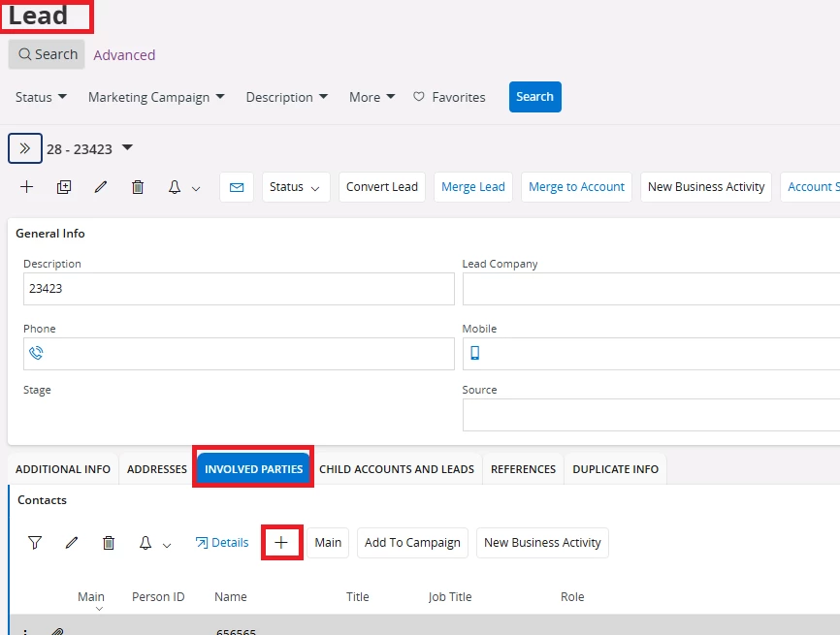Click the Favorites filter label

459,97
